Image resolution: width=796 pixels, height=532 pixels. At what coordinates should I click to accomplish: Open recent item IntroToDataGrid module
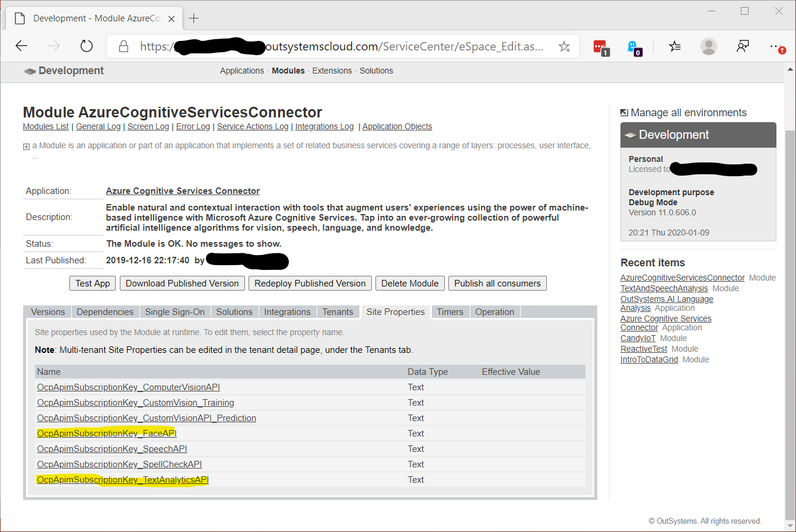pos(649,359)
